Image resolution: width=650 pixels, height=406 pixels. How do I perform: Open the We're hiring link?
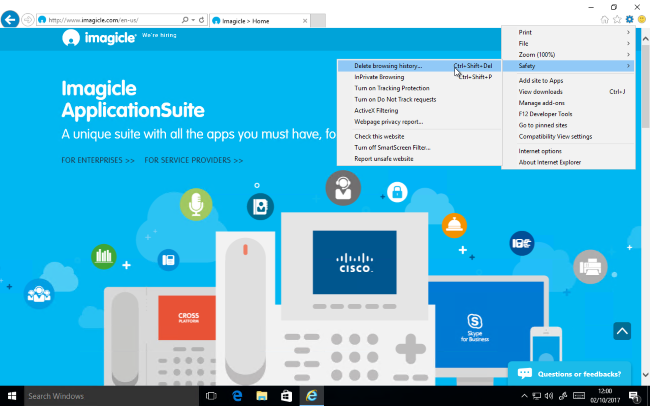159,35
